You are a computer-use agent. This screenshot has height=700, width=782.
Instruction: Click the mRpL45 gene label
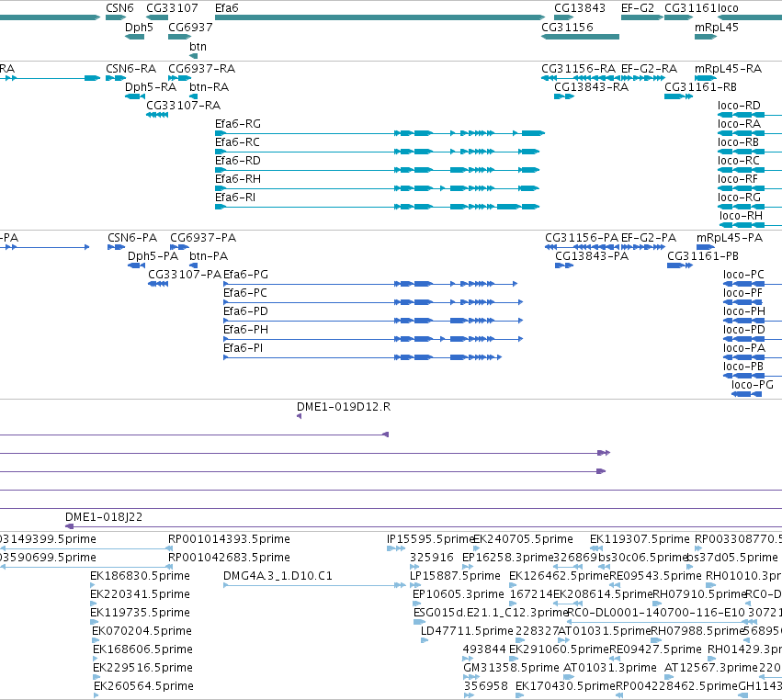(717, 28)
